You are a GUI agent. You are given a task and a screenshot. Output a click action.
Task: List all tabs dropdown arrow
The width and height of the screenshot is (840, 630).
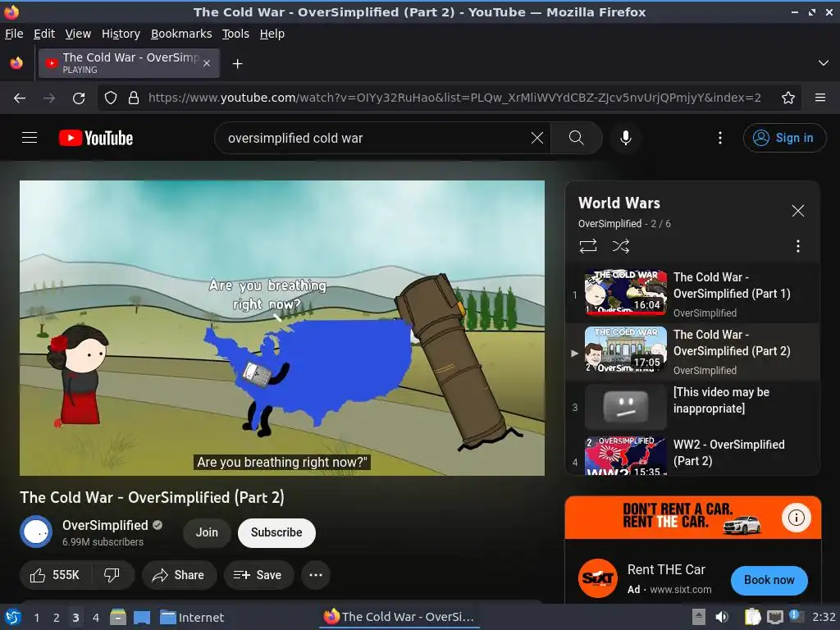click(824, 63)
